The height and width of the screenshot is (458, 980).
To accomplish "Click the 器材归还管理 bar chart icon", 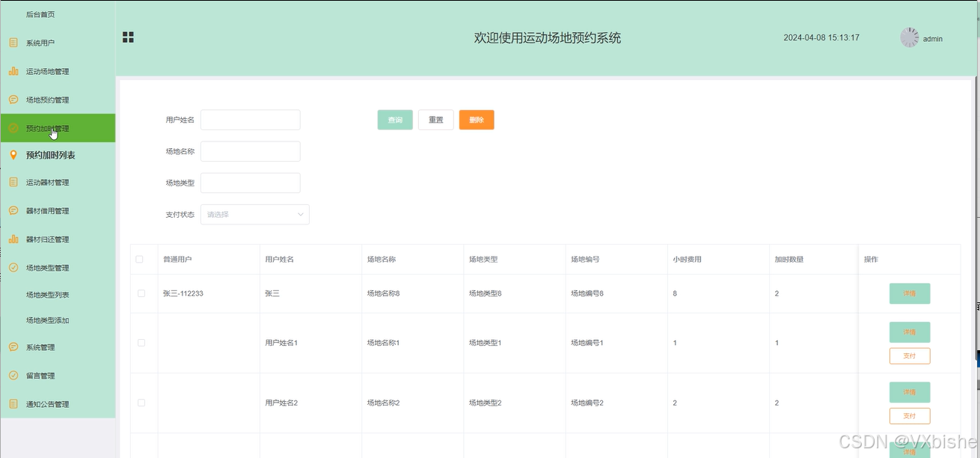I will point(13,239).
